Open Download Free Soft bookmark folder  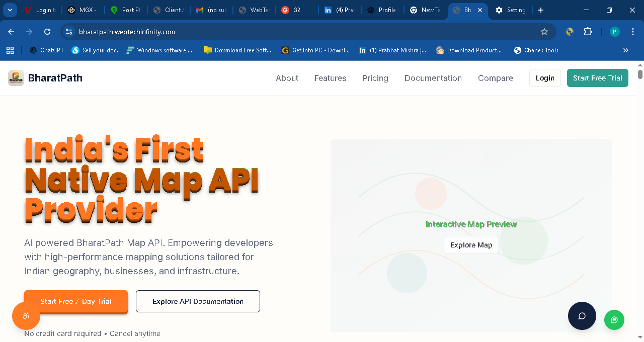click(237, 50)
